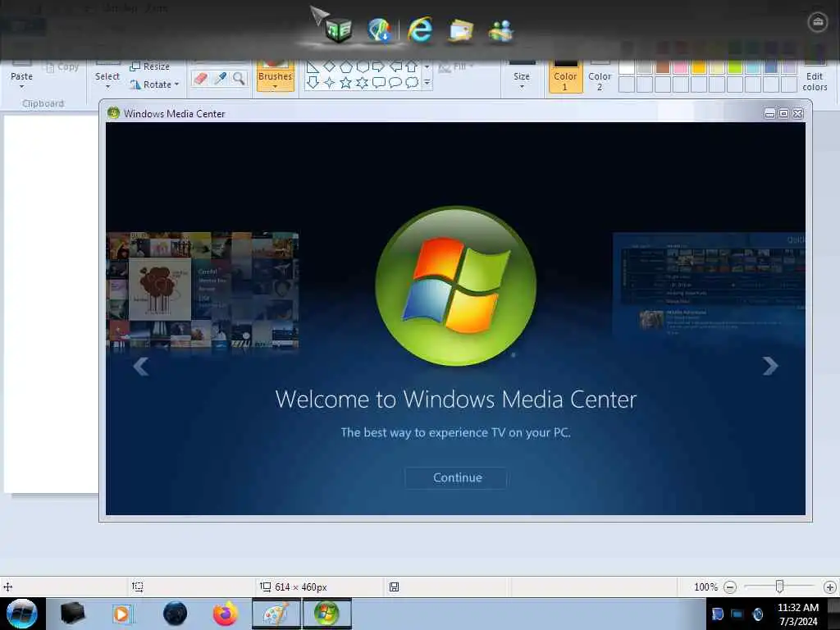Image resolution: width=840 pixels, height=630 pixels.
Task: Select the four-point star shape
Action: 330,83
